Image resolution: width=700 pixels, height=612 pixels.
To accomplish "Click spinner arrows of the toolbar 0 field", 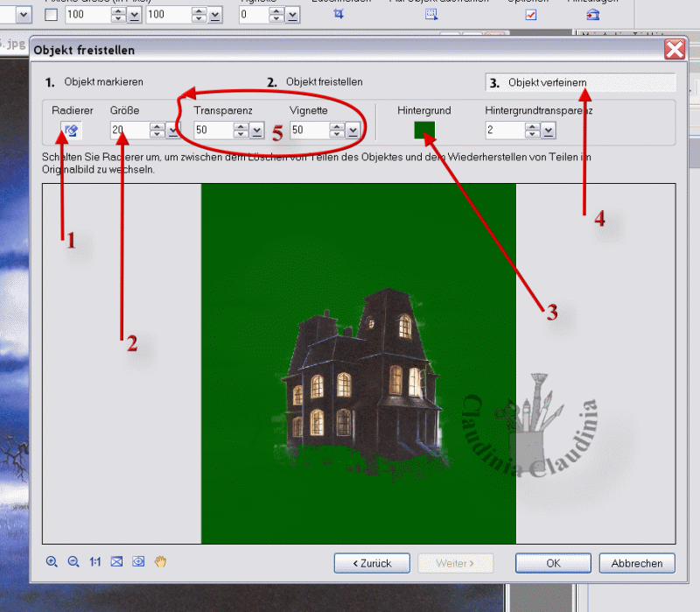I will pos(276,15).
